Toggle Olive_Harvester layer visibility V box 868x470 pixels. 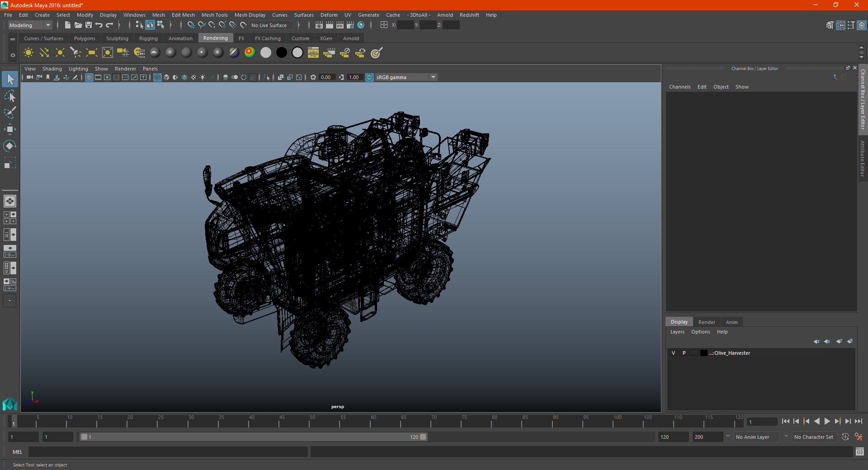pyautogui.click(x=673, y=353)
